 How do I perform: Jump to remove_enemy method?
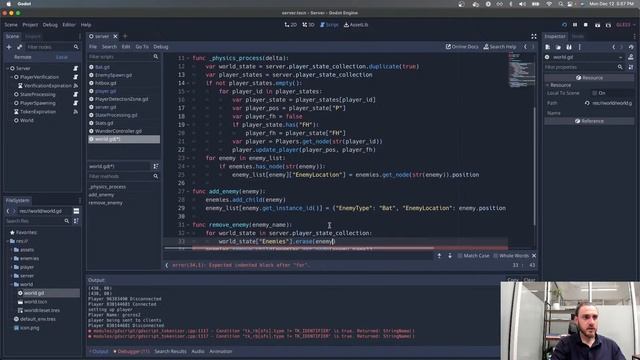(x=105, y=203)
